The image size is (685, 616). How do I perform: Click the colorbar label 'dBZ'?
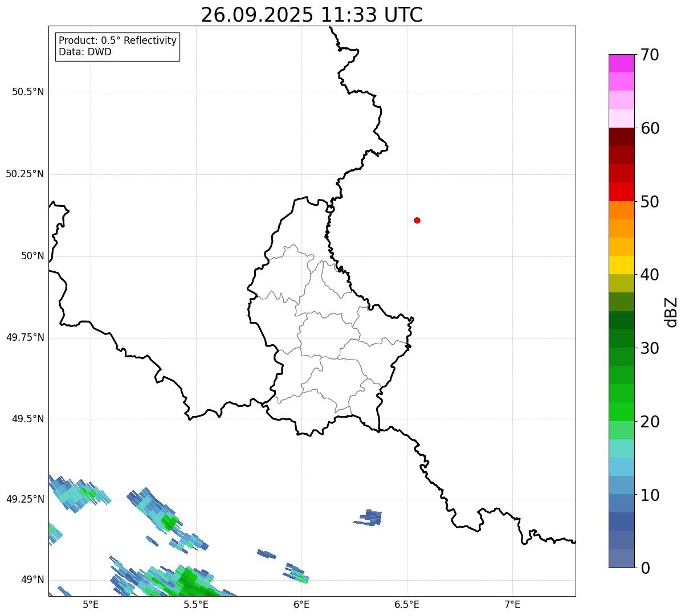[671, 312]
